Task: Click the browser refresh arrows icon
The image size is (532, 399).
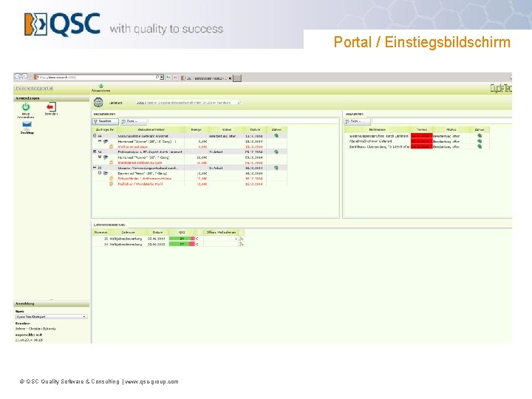Action: tap(168, 78)
